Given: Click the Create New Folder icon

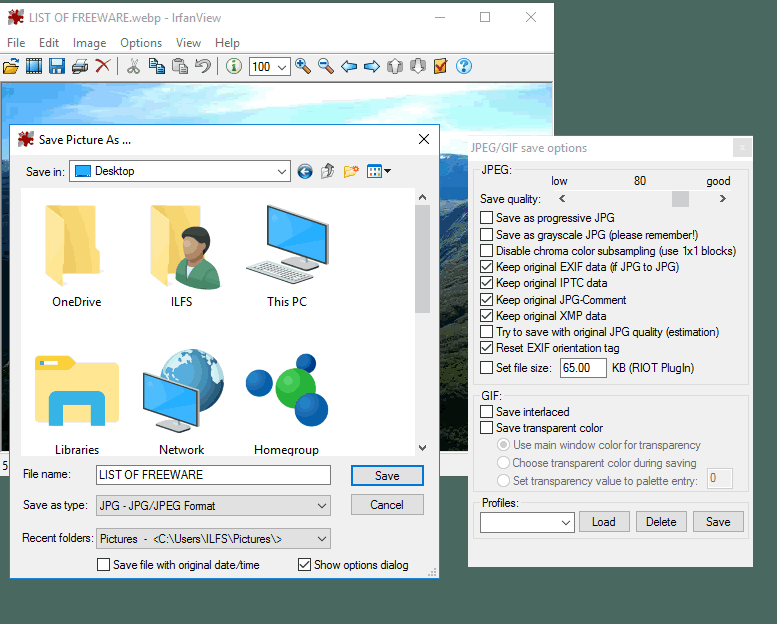Looking at the screenshot, I should point(351,171).
